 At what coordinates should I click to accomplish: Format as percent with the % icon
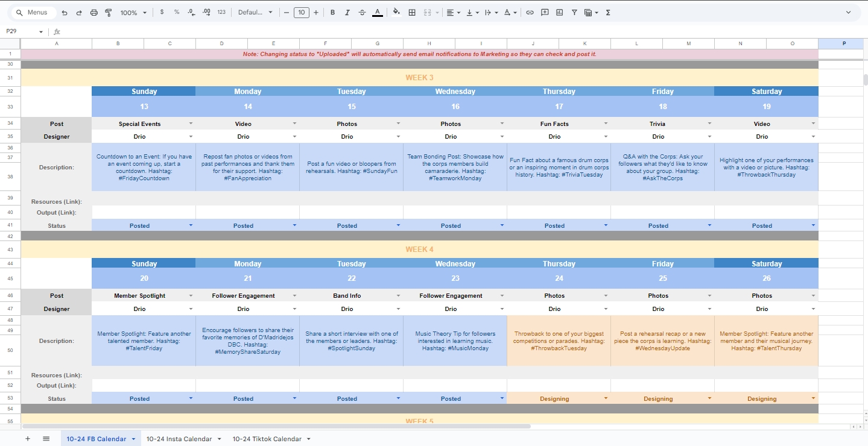click(177, 12)
